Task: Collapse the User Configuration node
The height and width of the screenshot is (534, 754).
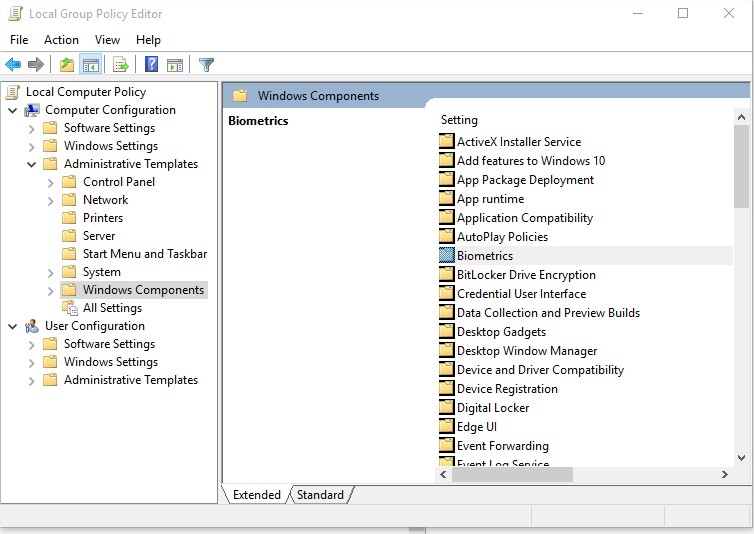Action: coord(13,327)
